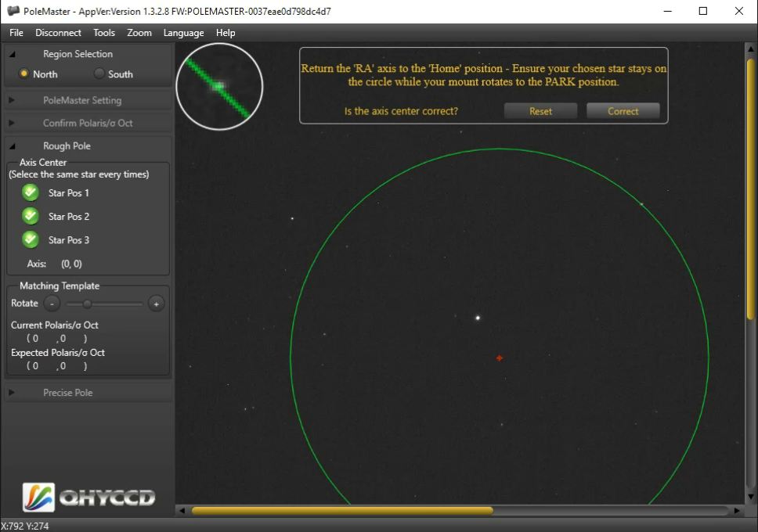Click the Correct button
The image size is (758, 532).
[623, 111]
